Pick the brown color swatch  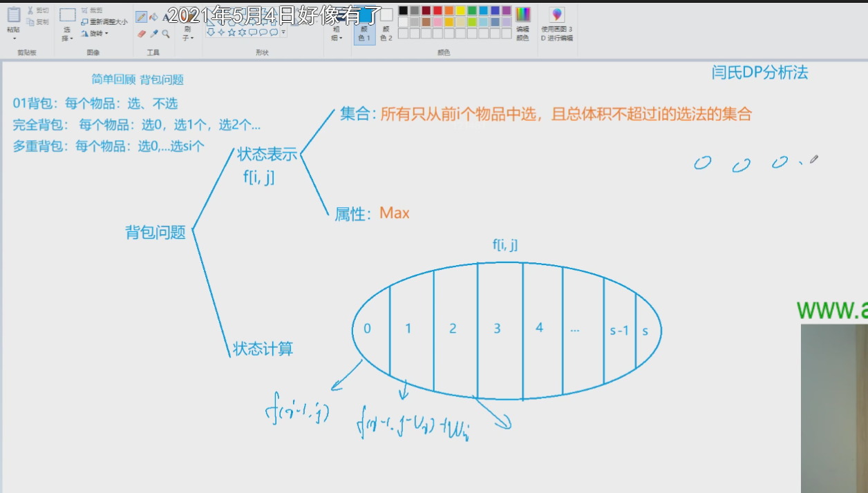click(x=426, y=22)
